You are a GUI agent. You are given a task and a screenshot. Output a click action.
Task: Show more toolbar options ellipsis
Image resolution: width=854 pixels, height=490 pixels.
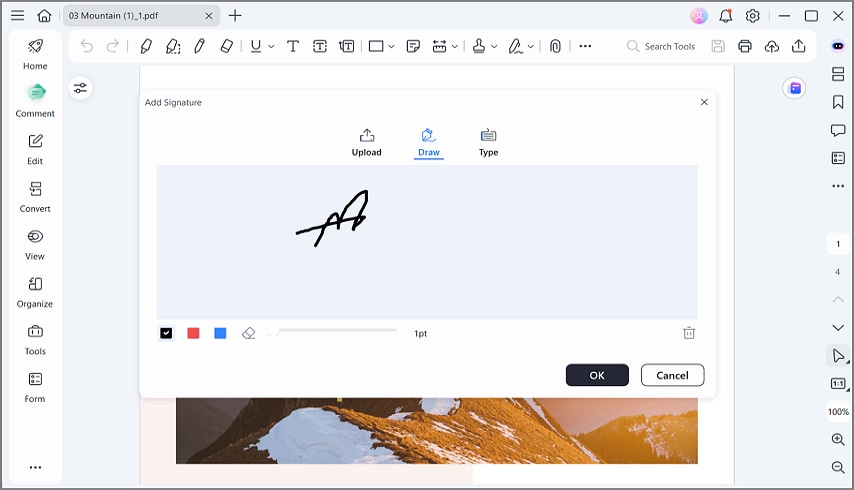pos(585,46)
